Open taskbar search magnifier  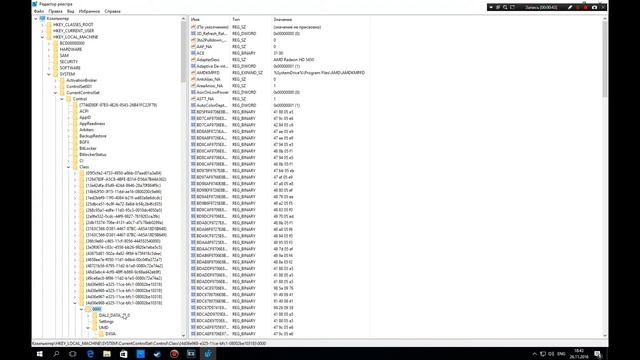pos(56,354)
